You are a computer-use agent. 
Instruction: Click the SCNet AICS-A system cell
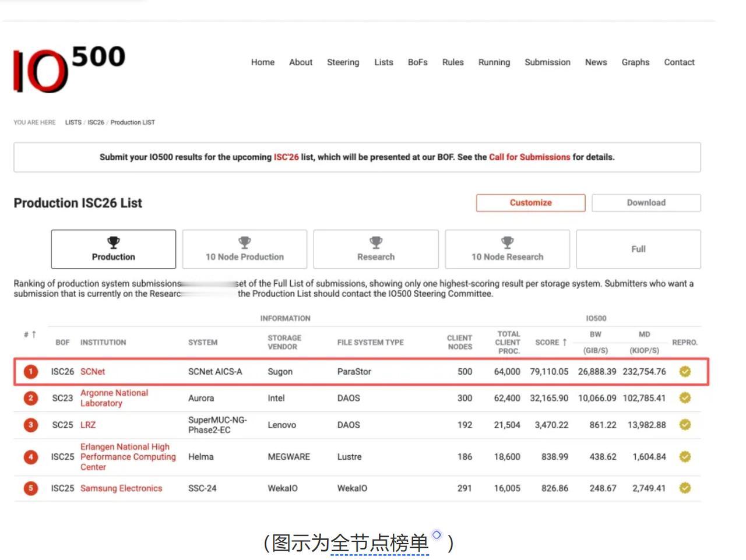click(215, 372)
